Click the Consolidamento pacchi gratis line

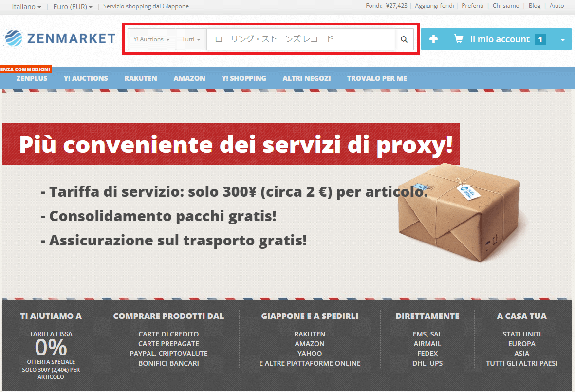click(x=158, y=216)
